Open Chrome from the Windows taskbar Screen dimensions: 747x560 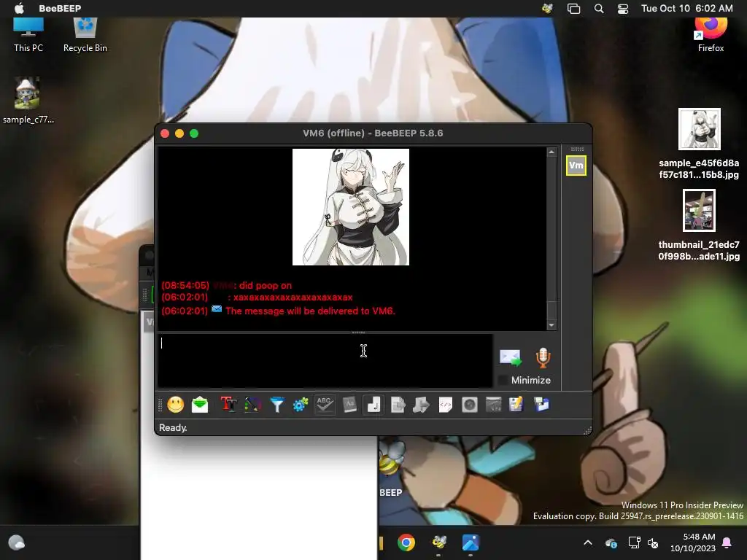pos(406,542)
